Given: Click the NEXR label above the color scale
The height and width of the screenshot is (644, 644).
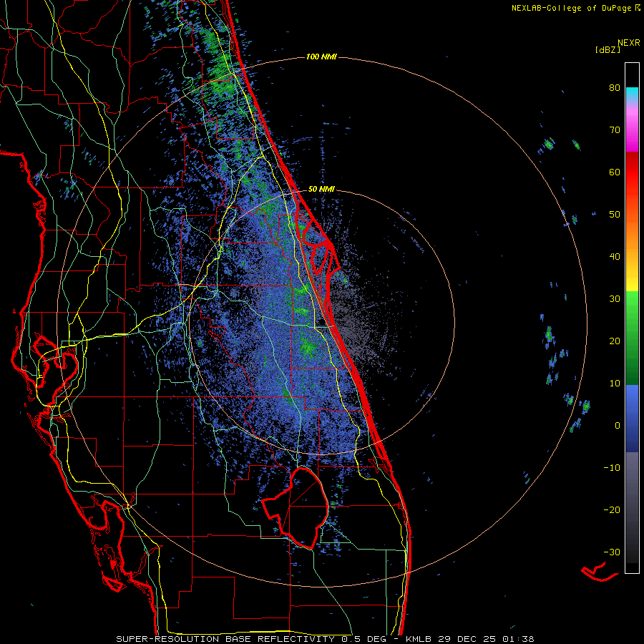Looking at the screenshot, I should 628,43.
